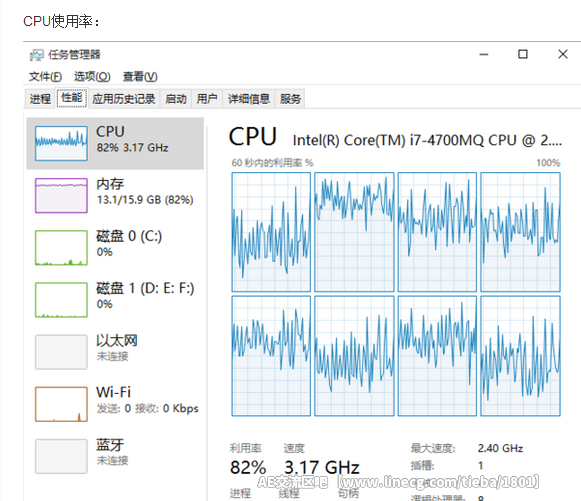Click the 蓝牙 未连接 label
Viewport: 581px width, 501px height.
[112, 452]
